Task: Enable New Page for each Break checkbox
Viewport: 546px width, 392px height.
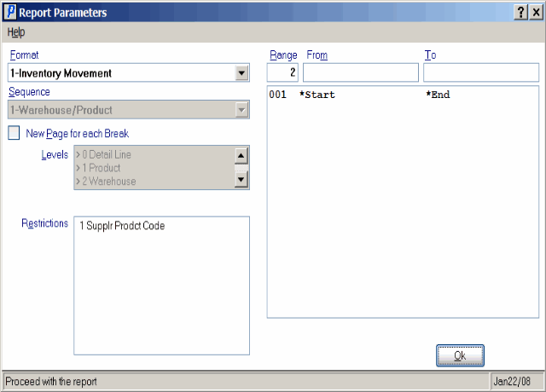Action: (x=14, y=133)
